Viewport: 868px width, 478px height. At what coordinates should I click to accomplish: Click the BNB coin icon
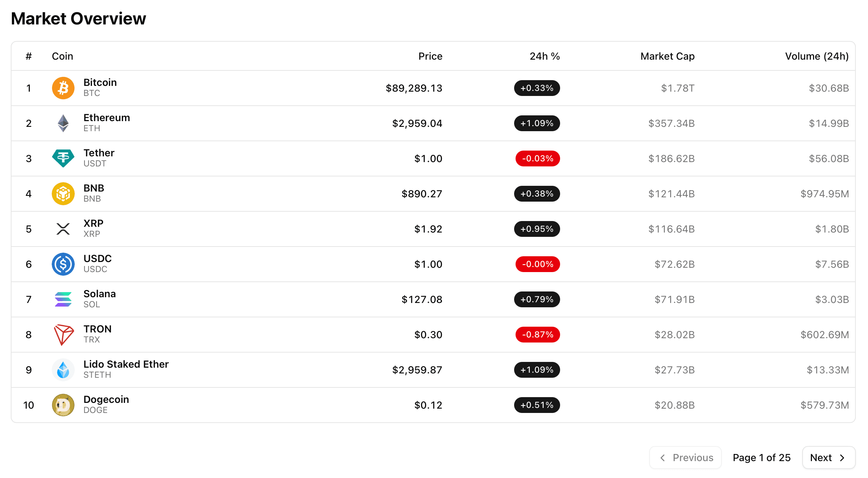[x=63, y=193]
